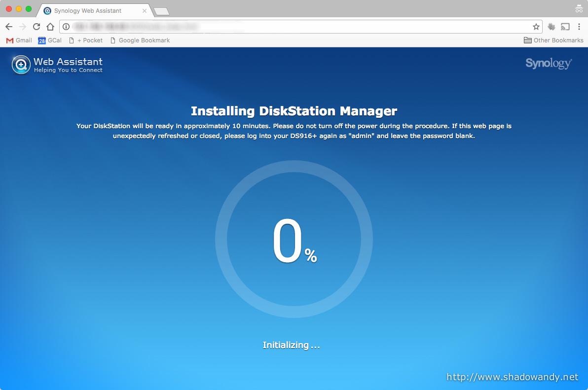
Task: Click the cast icon in the toolbar
Action: (565, 27)
